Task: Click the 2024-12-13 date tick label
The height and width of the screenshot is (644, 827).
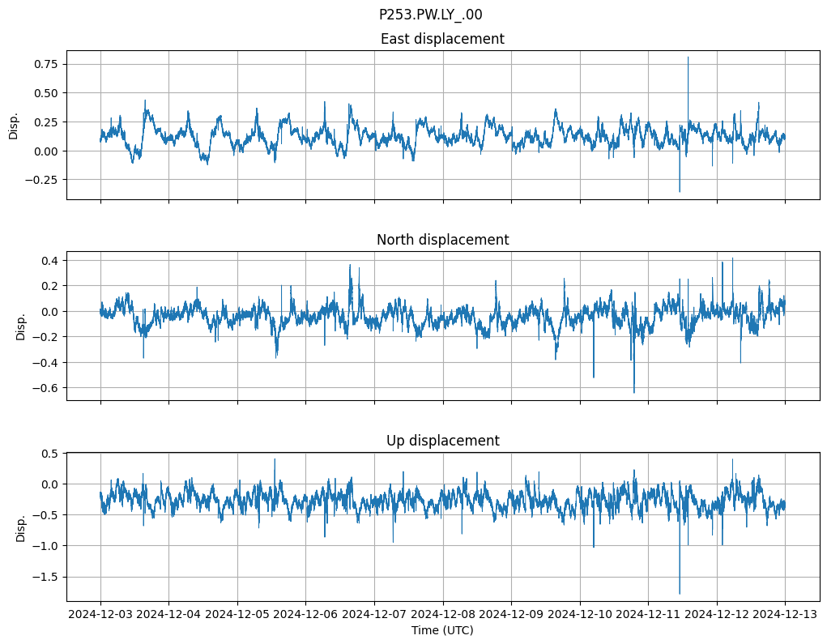Action: (784, 614)
